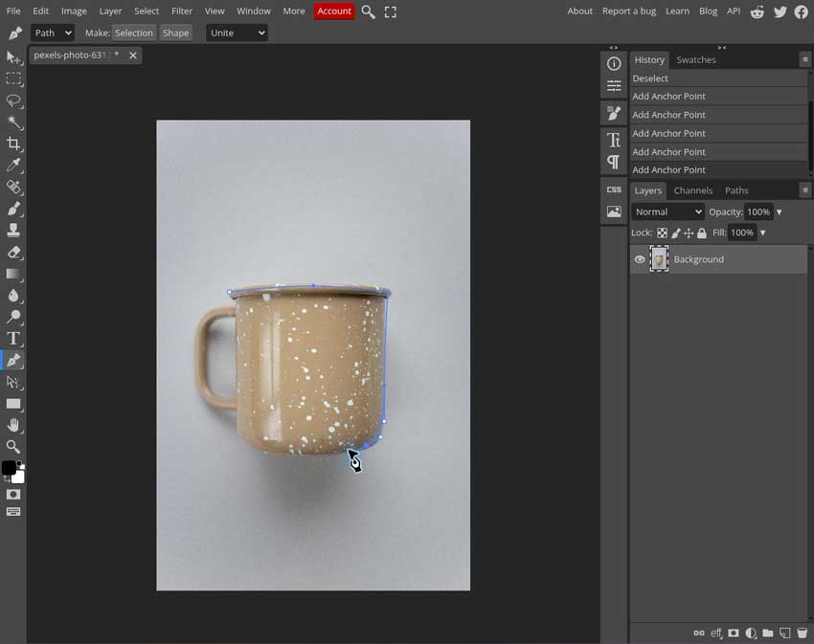
Task: Select the Path Select tool
Action: click(x=13, y=382)
